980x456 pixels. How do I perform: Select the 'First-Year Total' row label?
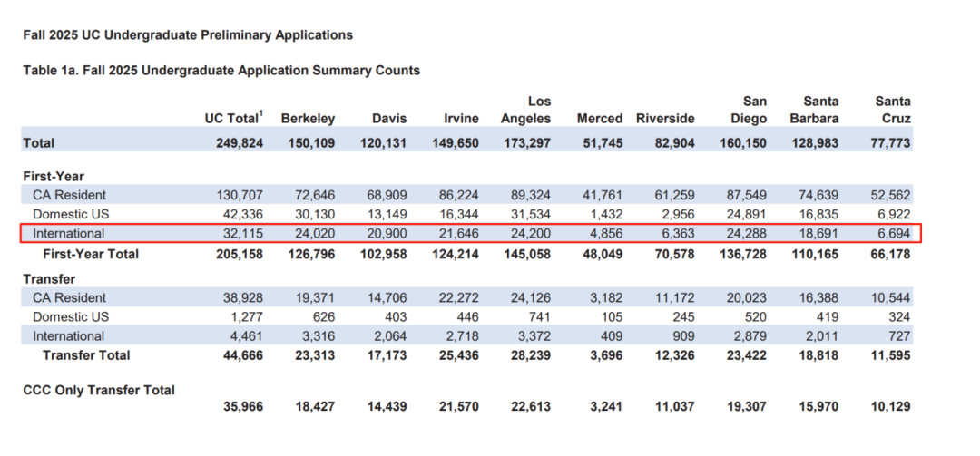click(x=91, y=254)
